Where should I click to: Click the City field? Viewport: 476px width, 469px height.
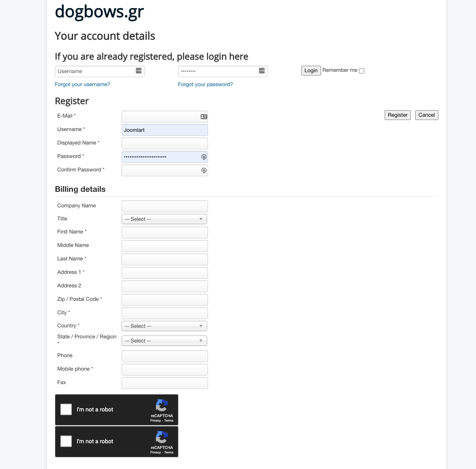point(164,313)
